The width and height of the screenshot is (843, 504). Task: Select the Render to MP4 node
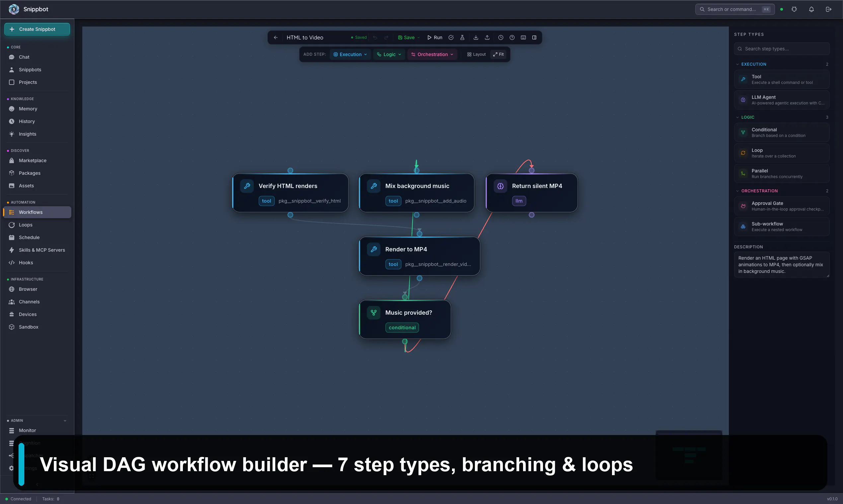[x=420, y=256]
